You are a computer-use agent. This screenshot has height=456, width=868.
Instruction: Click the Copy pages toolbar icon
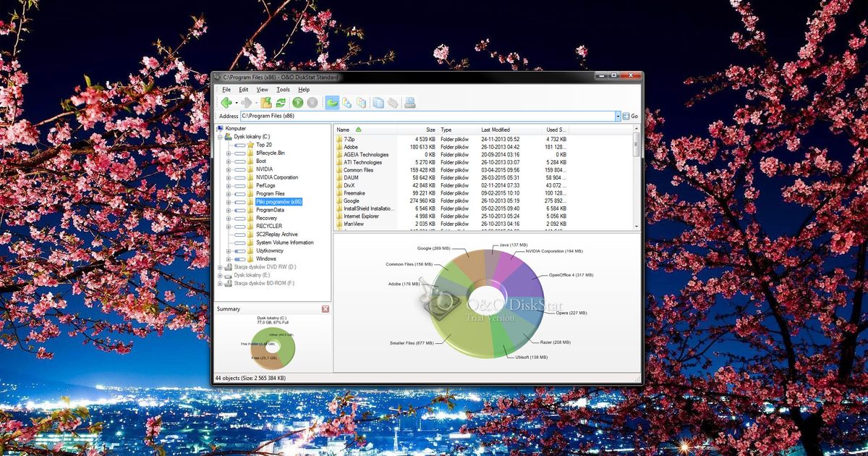378,103
